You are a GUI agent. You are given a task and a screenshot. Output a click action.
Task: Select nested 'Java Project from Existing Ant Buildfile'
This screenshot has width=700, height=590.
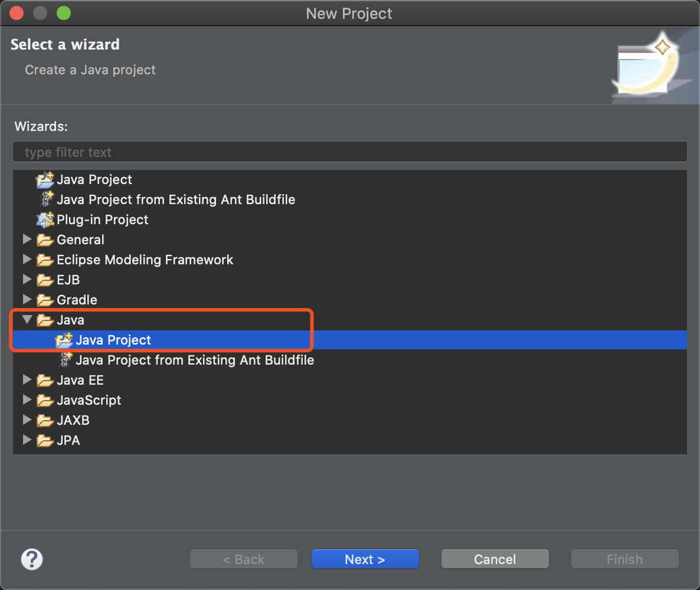[x=195, y=360]
